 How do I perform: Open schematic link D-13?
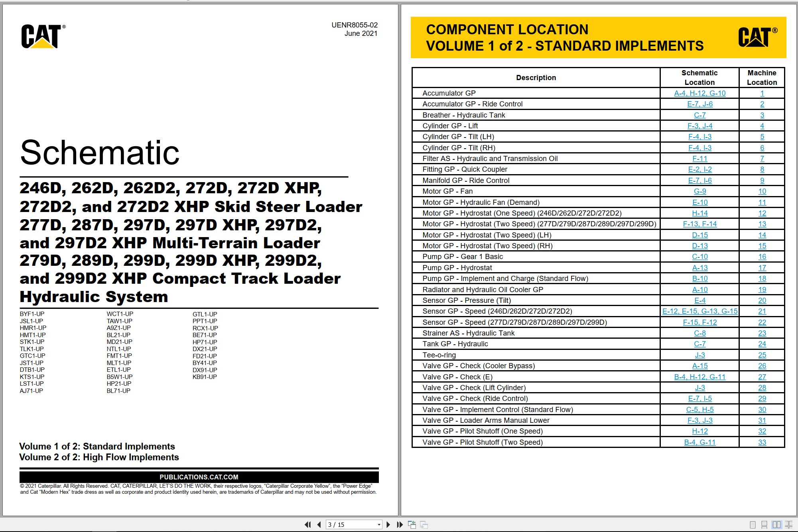click(699, 246)
